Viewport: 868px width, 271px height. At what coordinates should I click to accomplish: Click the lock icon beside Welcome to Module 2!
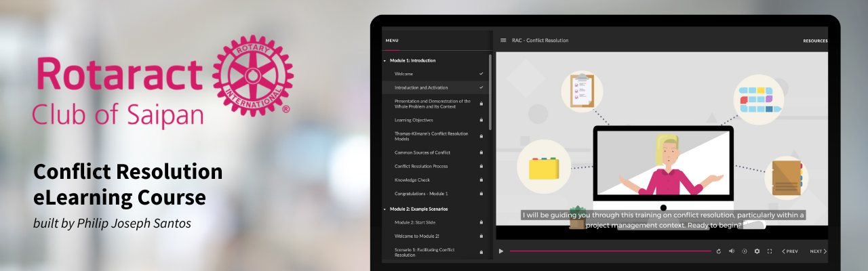click(x=481, y=235)
